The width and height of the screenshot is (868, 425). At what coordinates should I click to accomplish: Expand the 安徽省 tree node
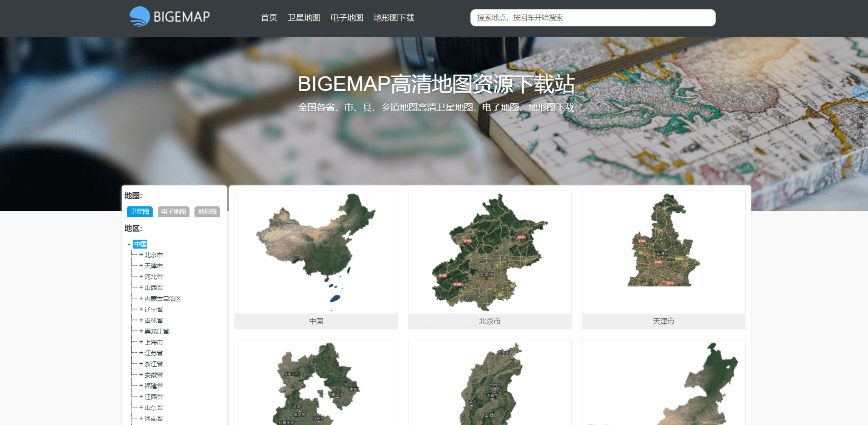click(x=141, y=375)
